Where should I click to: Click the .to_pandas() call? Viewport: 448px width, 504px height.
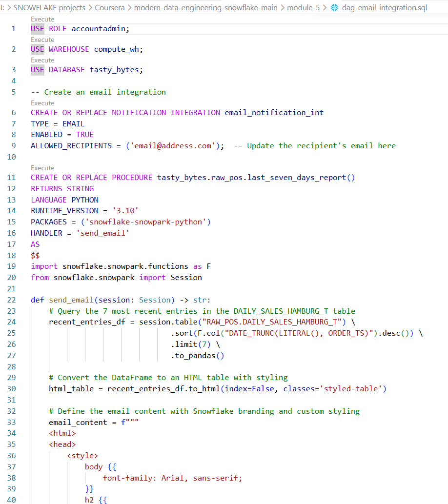198,356
